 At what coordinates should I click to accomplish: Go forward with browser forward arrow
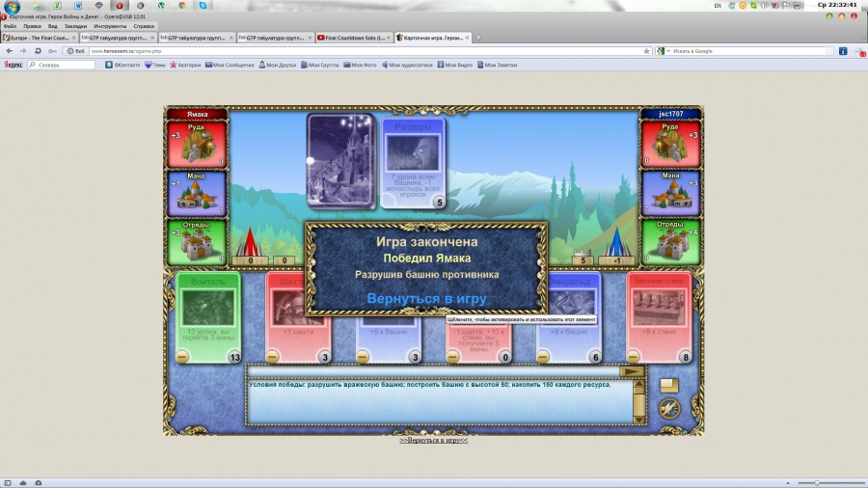(23, 51)
